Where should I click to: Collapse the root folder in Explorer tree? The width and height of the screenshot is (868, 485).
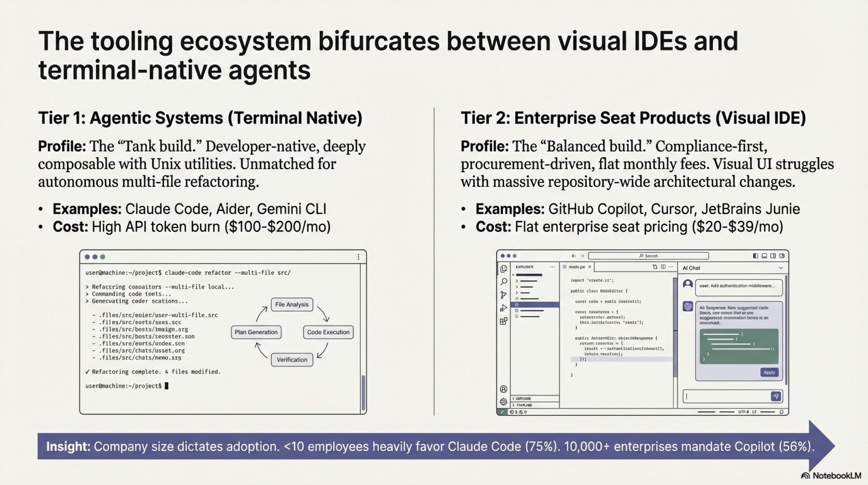click(x=513, y=275)
